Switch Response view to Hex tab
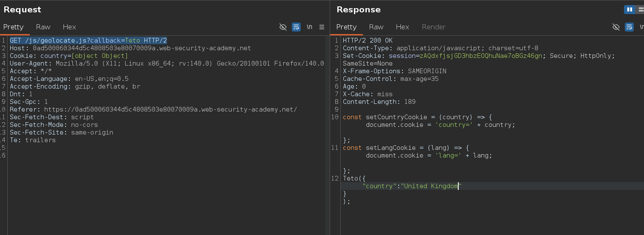The width and height of the screenshot is (644, 235). [402, 27]
